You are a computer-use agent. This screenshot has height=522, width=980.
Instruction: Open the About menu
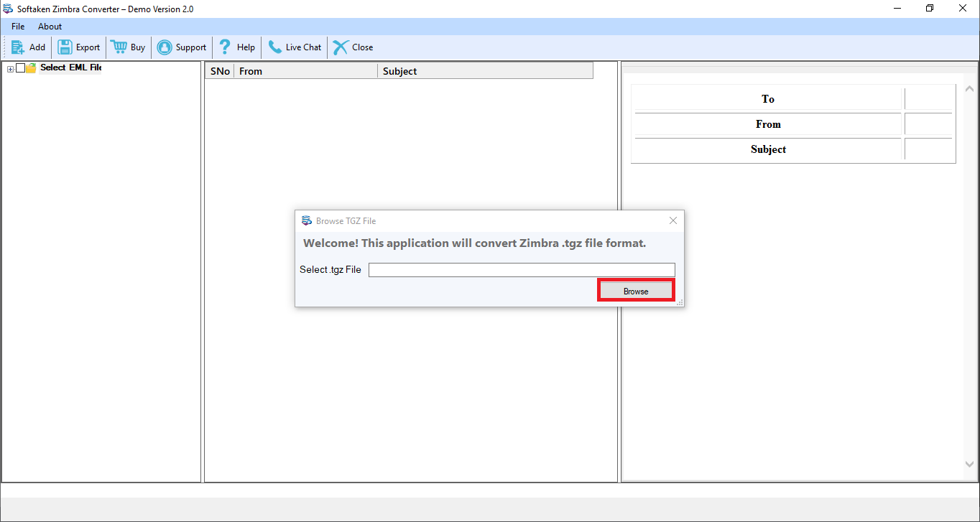(50, 27)
